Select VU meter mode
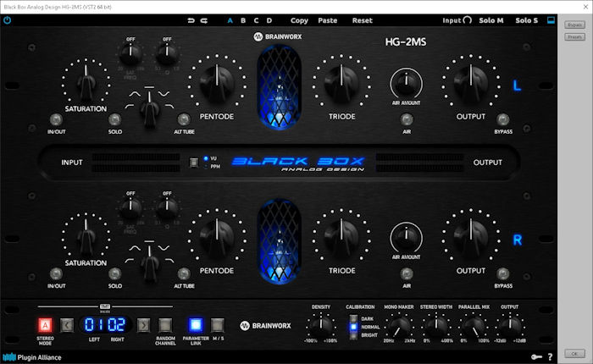 tap(210, 158)
